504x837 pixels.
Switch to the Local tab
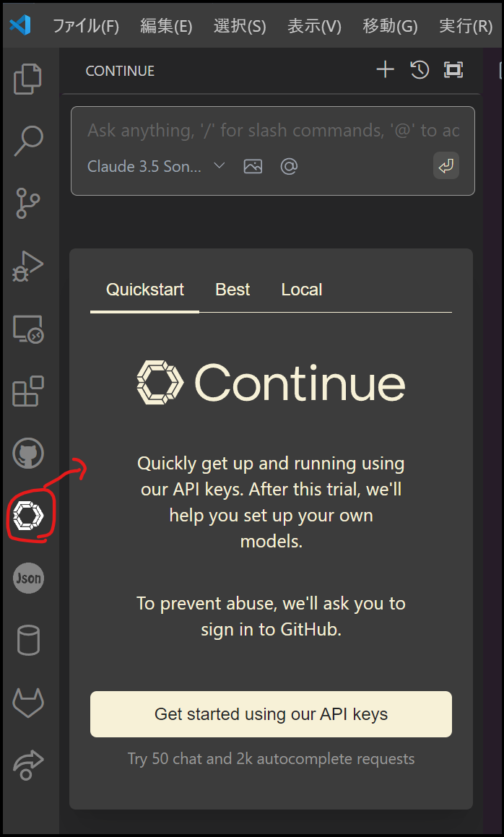(301, 289)
